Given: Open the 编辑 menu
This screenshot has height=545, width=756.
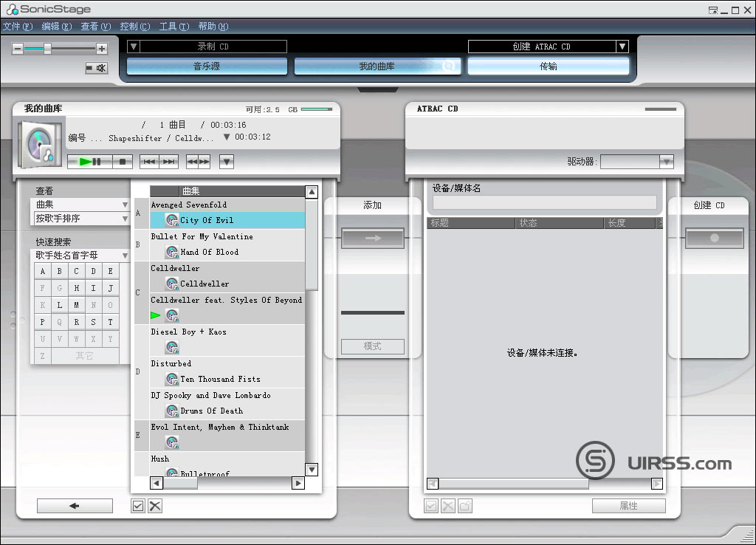Looking at the screenshot, I should (x=56, y=26).
